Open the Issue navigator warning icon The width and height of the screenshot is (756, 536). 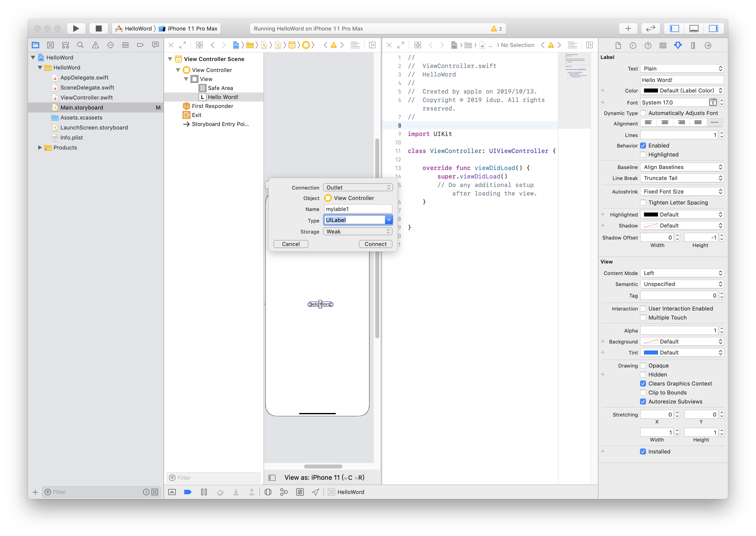tap(95, 45)
